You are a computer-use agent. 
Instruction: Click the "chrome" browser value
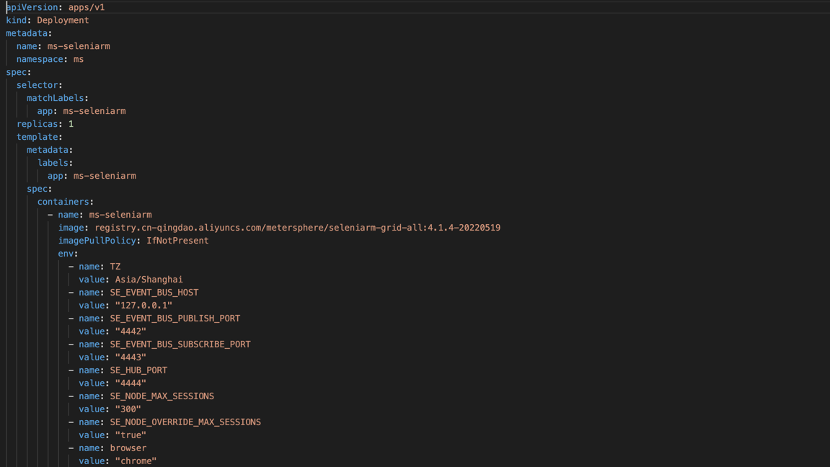[136, 461]
